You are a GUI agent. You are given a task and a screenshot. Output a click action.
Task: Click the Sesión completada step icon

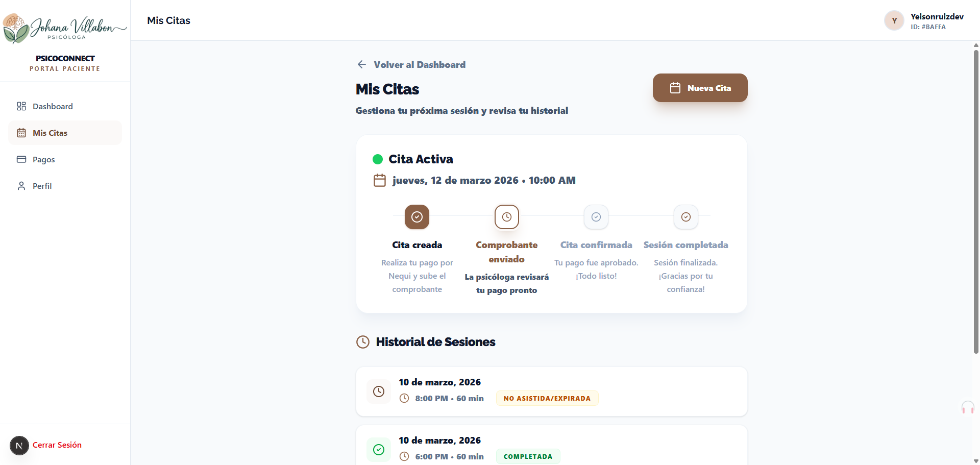[x=685, y=217]
